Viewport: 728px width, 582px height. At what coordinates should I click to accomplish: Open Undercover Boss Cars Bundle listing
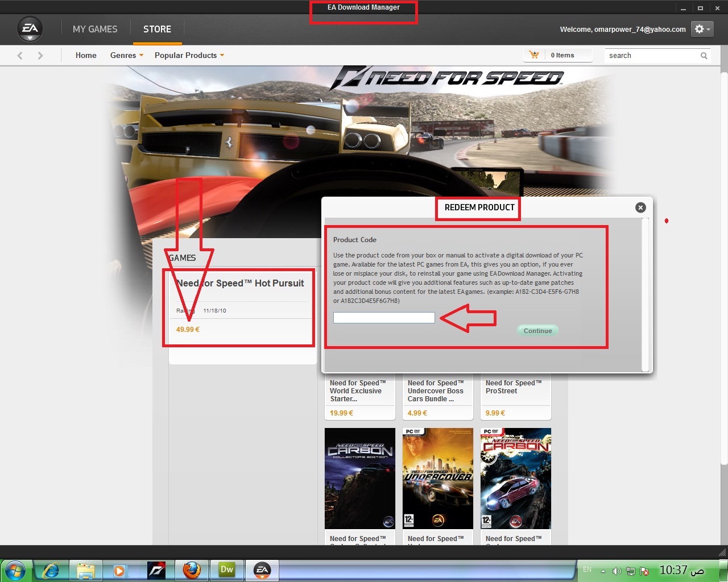[436, 391]
